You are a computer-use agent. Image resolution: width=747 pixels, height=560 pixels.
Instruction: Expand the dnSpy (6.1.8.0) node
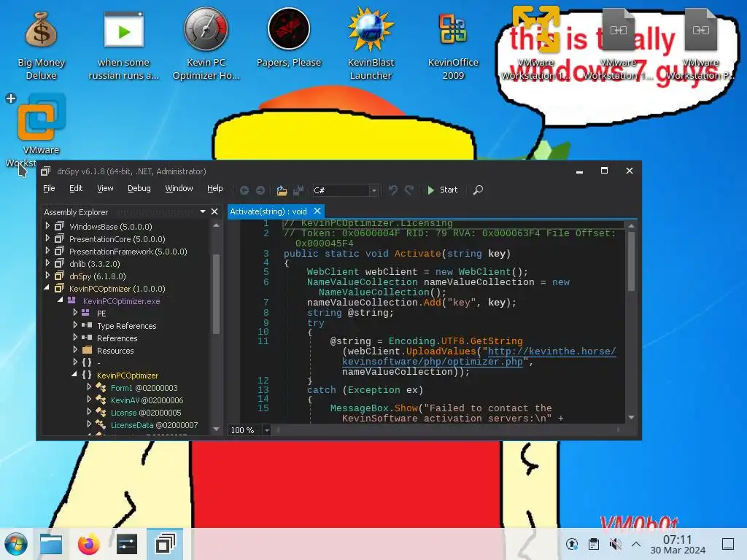47,275
